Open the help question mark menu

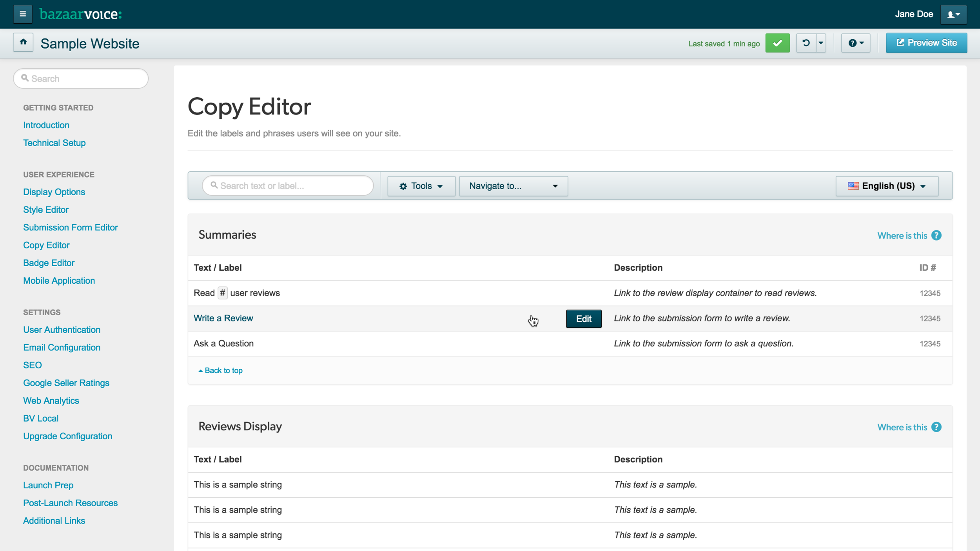856,43
